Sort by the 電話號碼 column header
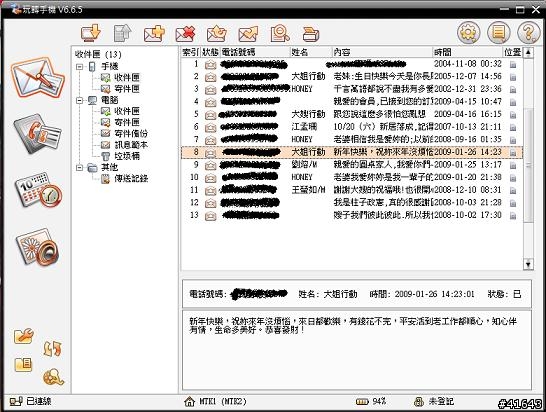 pos(255,52)
